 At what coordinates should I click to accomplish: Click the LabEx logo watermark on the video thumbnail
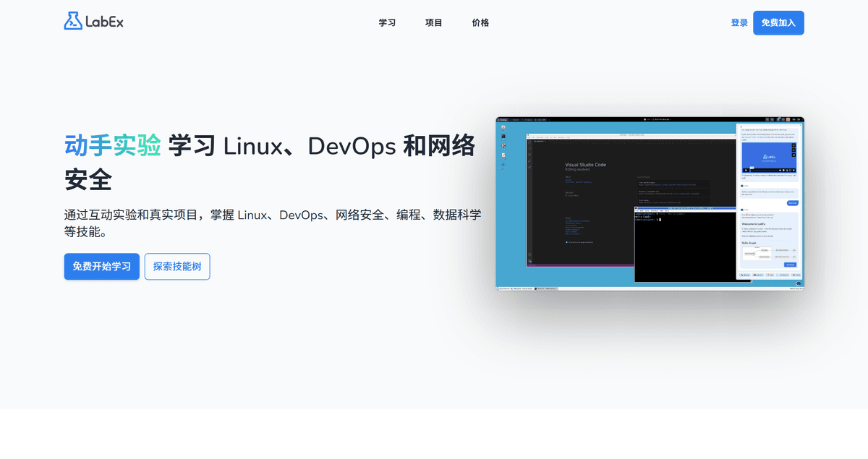click(x=769, y=156)
